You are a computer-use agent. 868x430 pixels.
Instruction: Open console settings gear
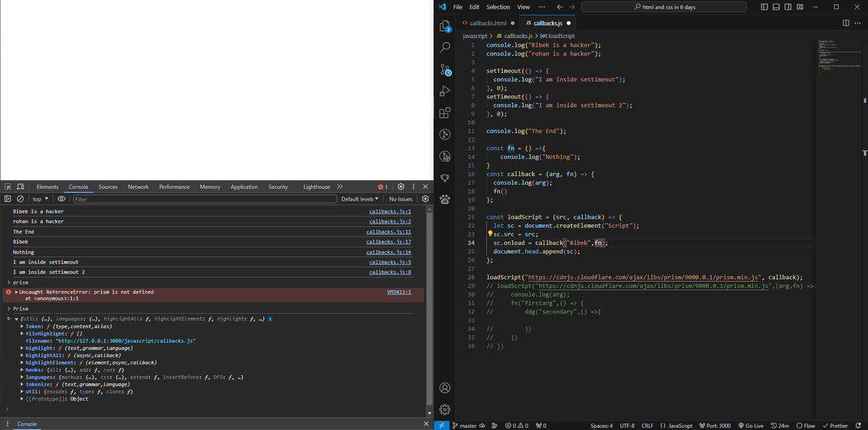425,198
